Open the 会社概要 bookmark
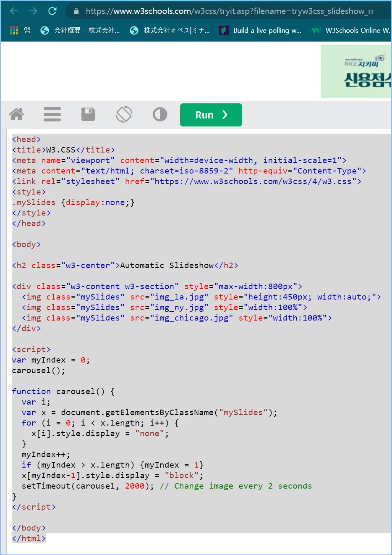This screenshot has height=555, width=392. (80, 30)
